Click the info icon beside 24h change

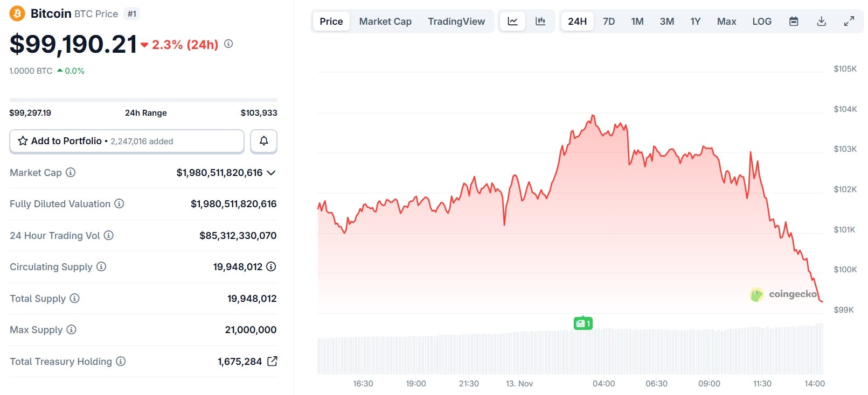coord(228,44)
